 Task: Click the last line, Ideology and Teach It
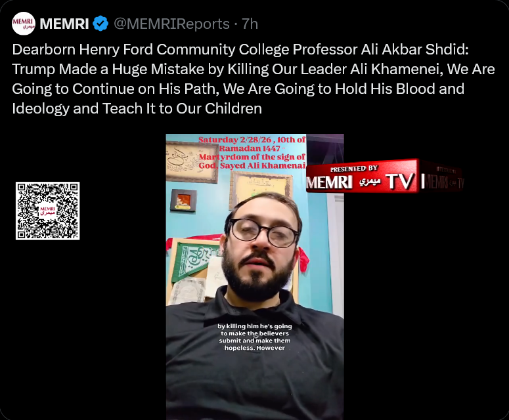click(137, 109)
